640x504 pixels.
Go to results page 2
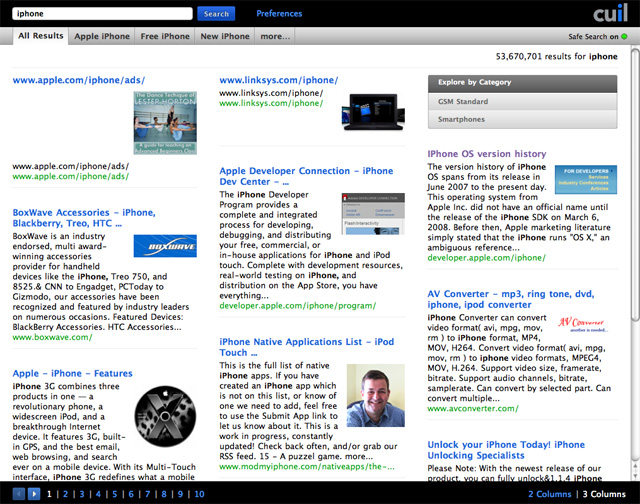(65, 494)
